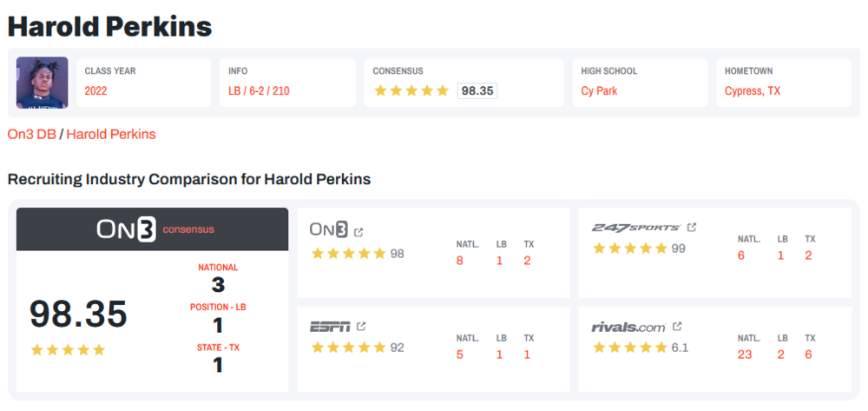Click the 247Sports logo

[636, 228]
